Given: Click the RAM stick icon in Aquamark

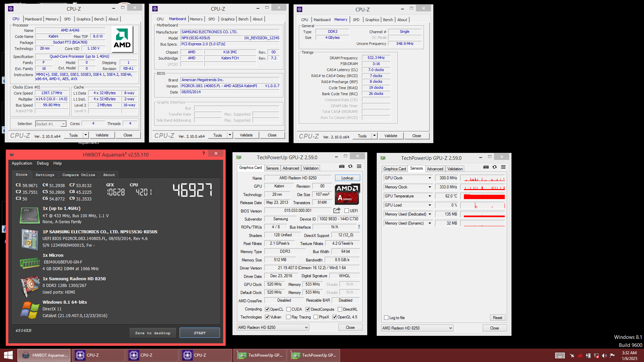Looking at the screenshot, I should click(x=30, y=263).
